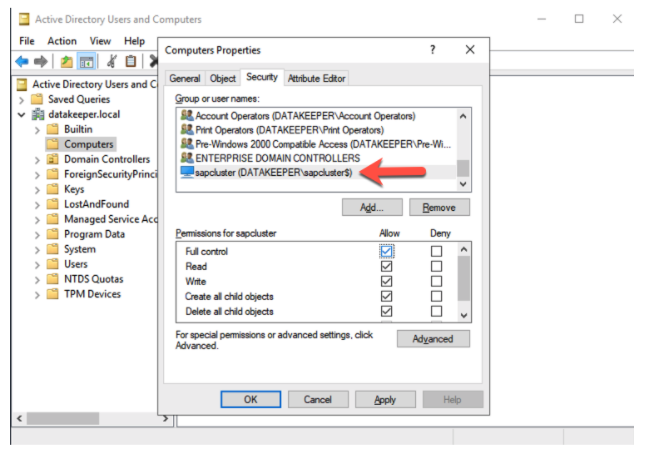Click the sapcluster computer icon

pos(187,172)
